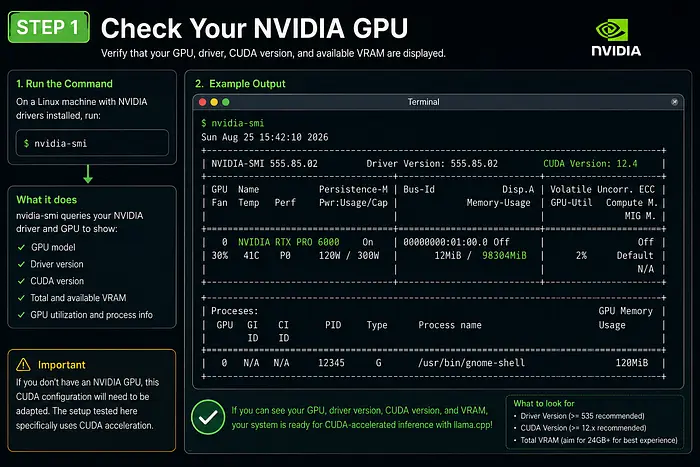Click the '12MiB' used memory value
The image size is (700, 467).
point(448,255)
